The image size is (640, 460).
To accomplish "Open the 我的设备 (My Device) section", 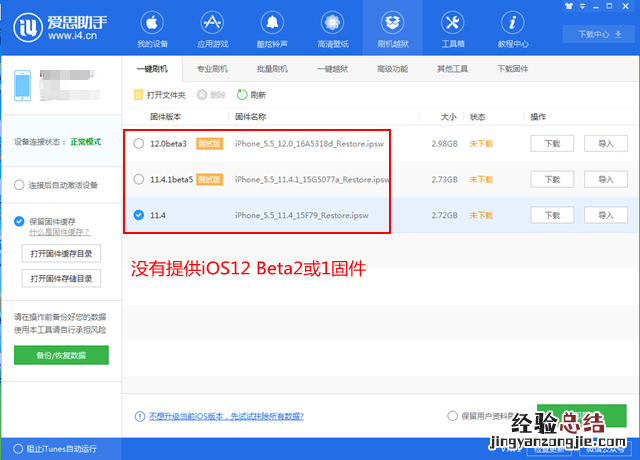I will 152,30.
